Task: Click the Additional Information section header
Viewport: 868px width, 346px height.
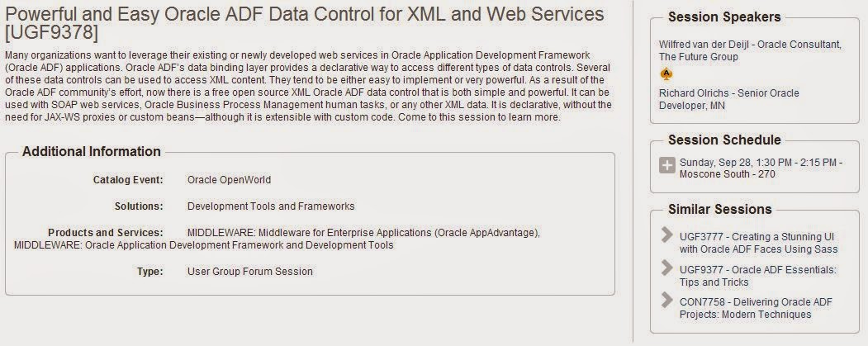Action: (x=91, y=152)
